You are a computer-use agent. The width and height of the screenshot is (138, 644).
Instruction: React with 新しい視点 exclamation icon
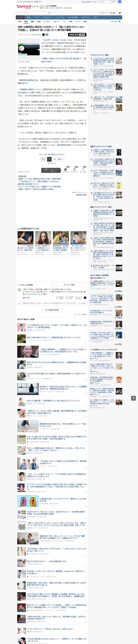83,169
